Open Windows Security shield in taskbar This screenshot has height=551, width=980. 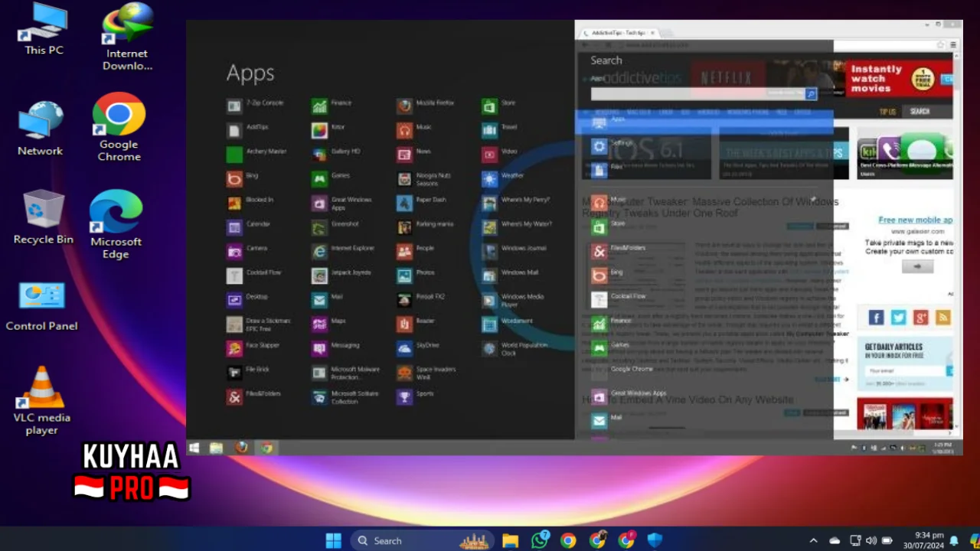tap(655, 540)
